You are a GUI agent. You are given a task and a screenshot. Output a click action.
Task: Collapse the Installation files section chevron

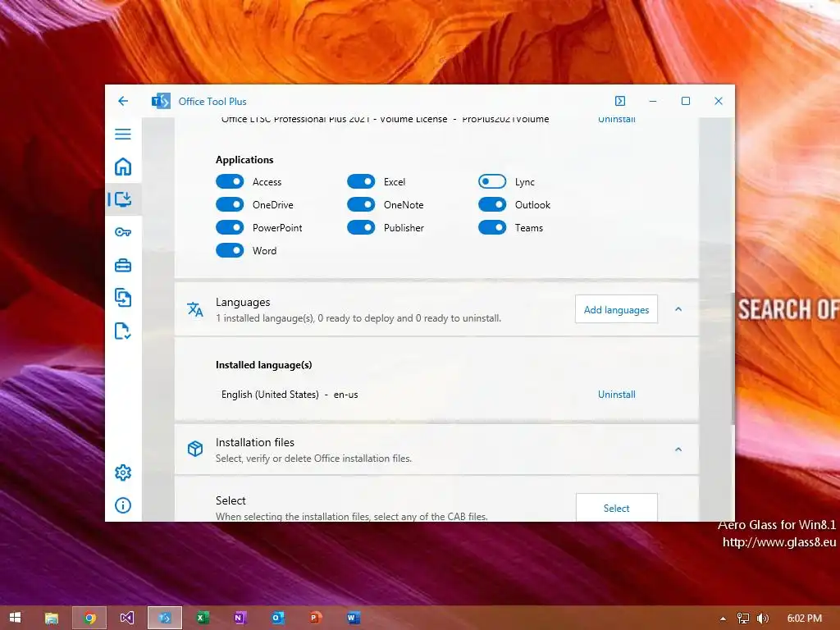[x=678, y=449]
